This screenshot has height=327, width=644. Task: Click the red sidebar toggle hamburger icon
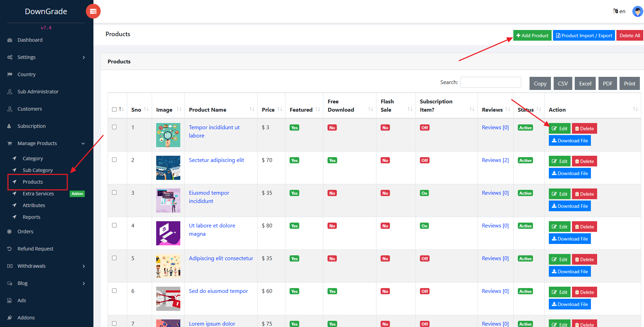(x=93, y=11)
